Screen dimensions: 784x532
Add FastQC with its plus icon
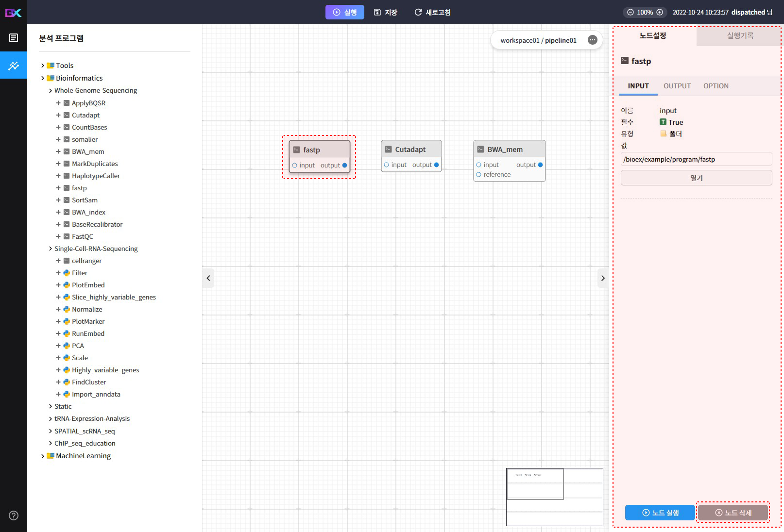[x=58, y=236]
